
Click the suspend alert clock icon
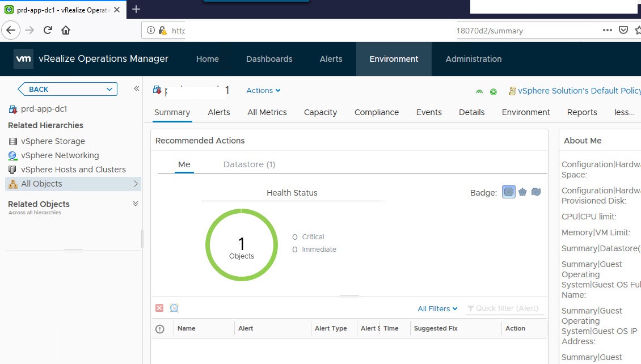[x=174, y=308]
